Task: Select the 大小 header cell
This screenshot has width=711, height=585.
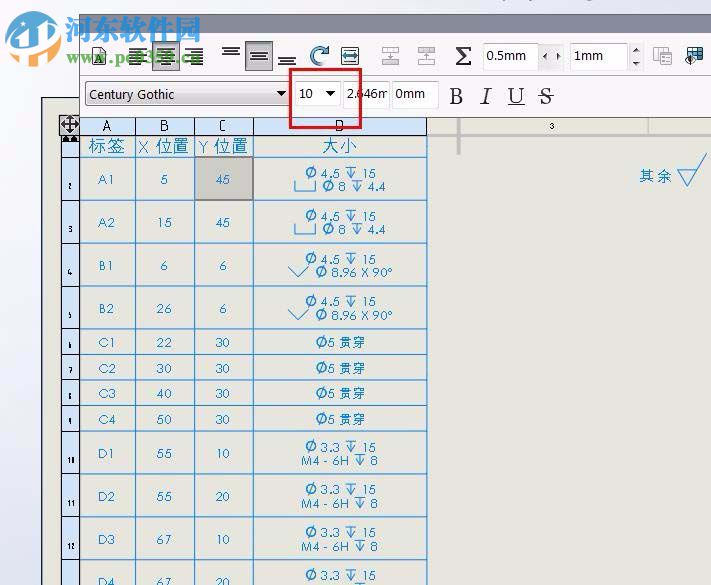Action: (x=340, y=146)
